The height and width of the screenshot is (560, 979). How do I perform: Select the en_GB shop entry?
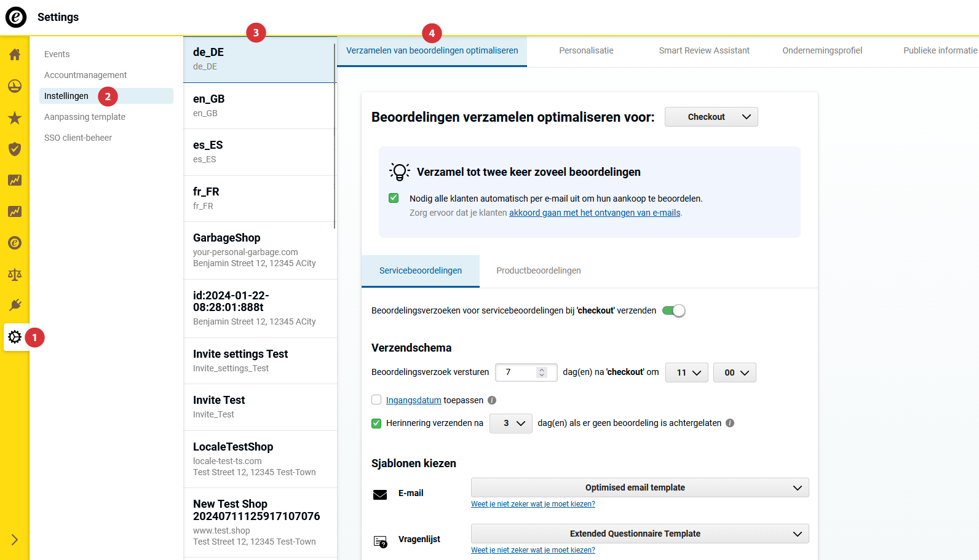pos(259,106)
